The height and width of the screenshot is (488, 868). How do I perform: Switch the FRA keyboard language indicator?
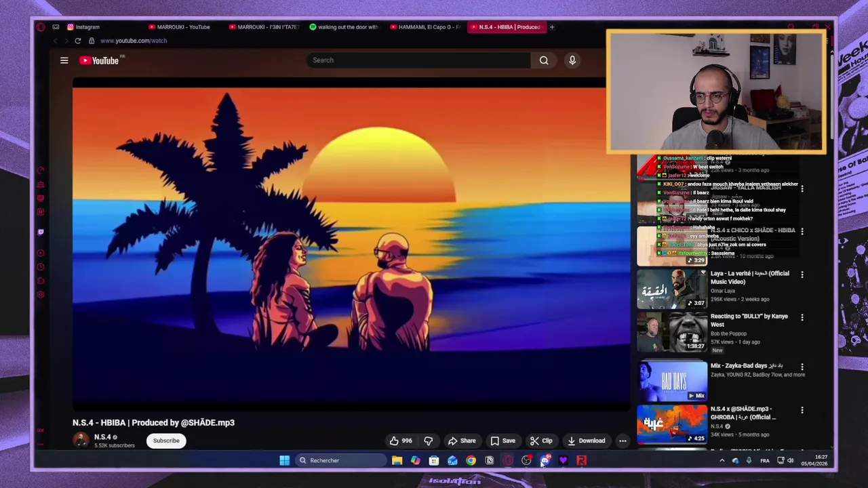click(765, 461)
